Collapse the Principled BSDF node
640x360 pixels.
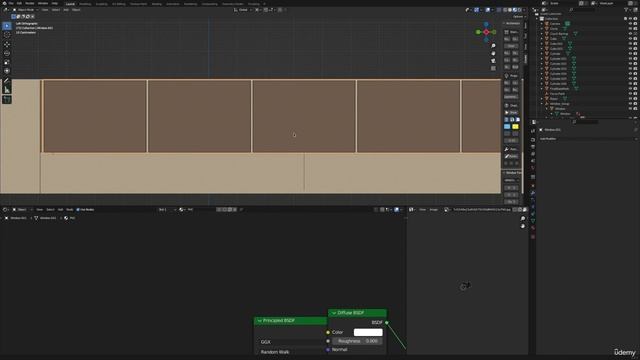coord(259,321)
